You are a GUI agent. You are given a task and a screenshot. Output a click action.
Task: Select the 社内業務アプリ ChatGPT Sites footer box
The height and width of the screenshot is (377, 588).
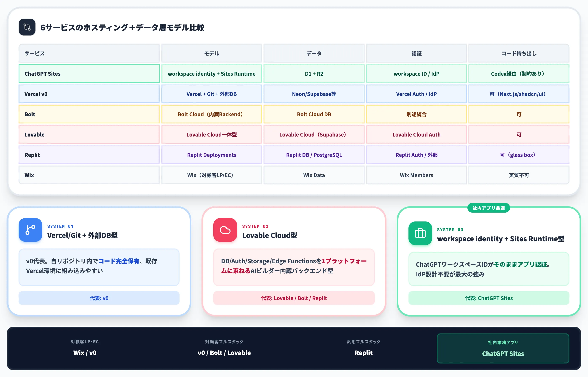(503, 348)
